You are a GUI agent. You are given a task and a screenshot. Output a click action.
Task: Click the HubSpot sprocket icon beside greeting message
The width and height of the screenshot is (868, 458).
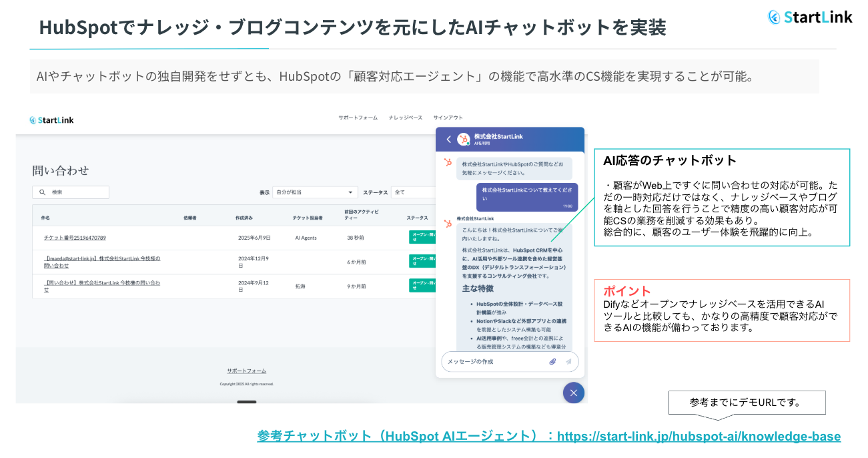tap(448, 162)
